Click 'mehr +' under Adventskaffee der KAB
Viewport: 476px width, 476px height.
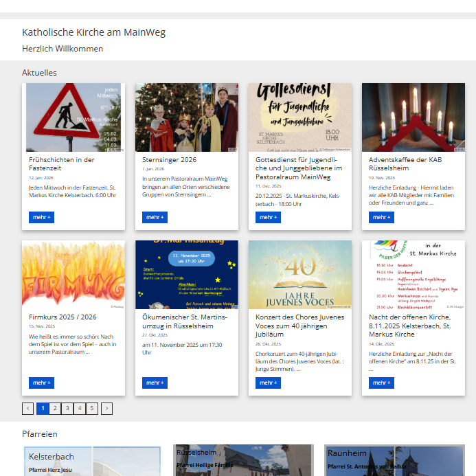pos(381,217)
